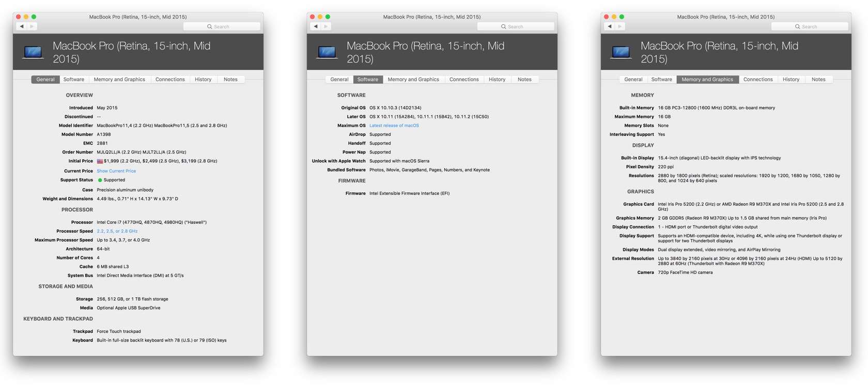Select Memory and Graphics in the right window
Viewport: 868px width, 387px height.
pyautogui.click(x=707, y=80)
